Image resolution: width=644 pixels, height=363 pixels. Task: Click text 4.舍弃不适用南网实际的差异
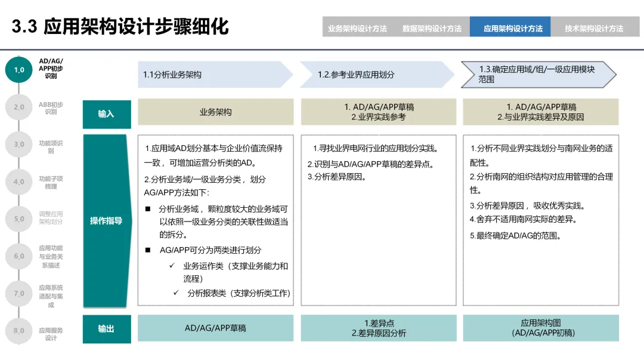524,219
